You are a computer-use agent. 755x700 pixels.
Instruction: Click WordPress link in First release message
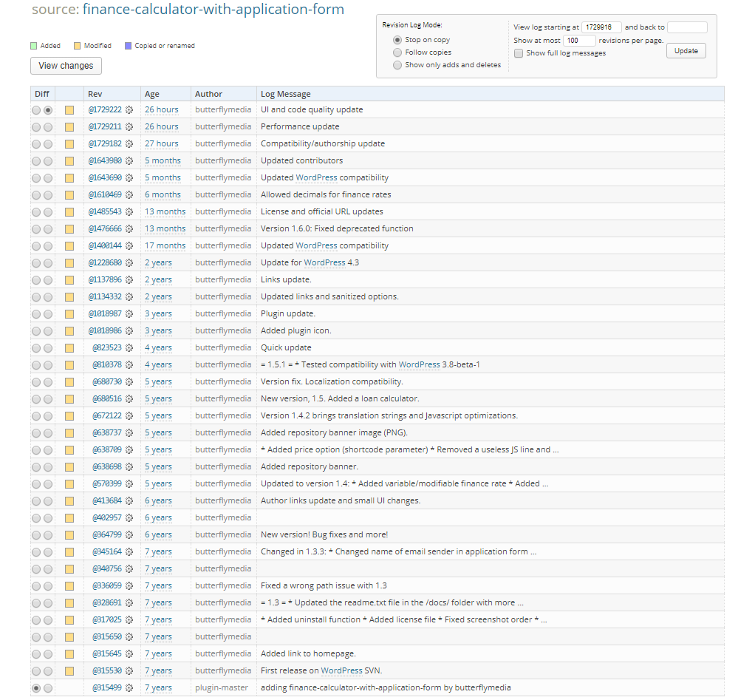(x=341, y=670)
